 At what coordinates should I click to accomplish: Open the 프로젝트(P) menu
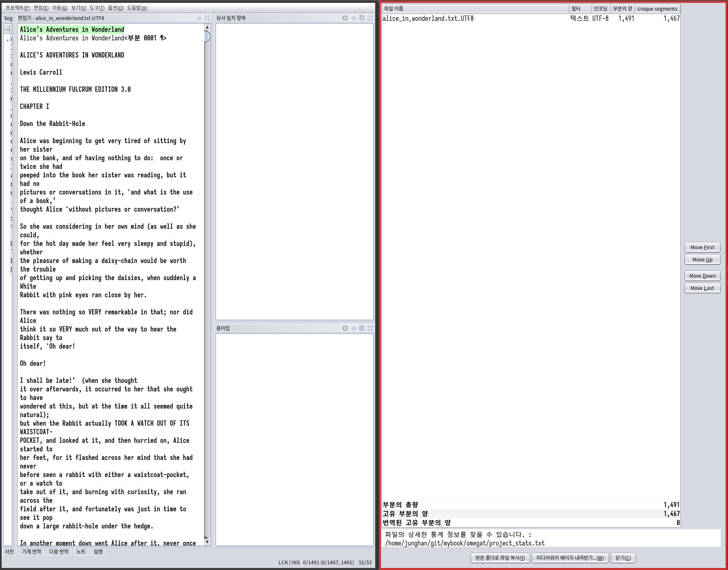pos(18,8)
